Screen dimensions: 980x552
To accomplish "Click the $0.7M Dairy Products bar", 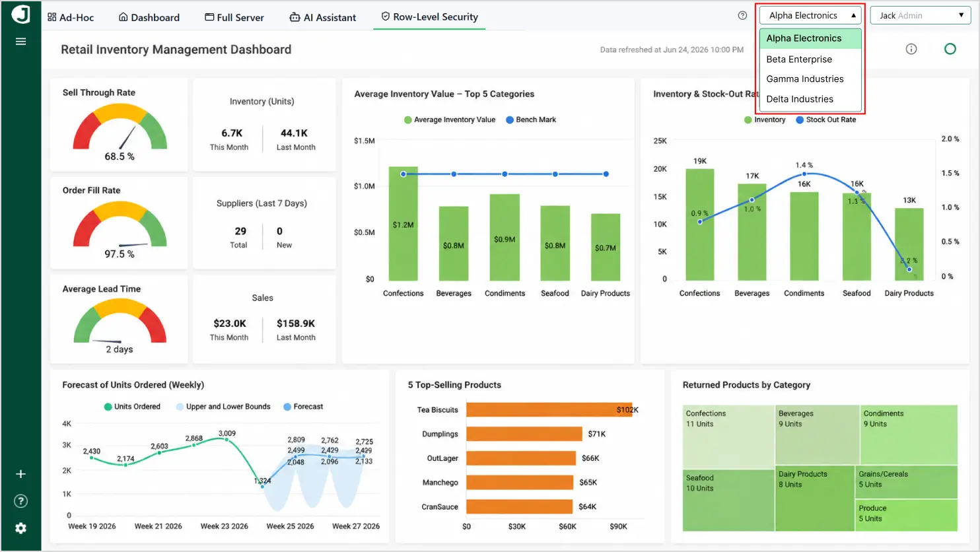I will [606, 248].
